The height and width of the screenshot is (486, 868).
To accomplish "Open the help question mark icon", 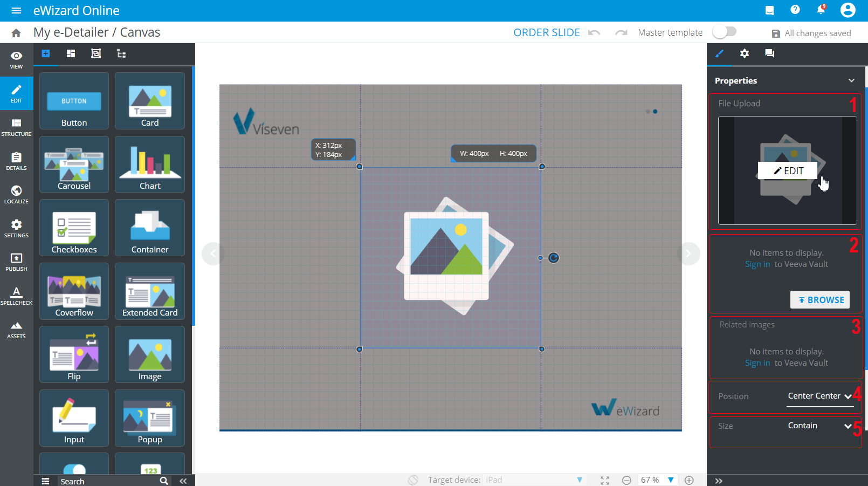I will [795, 10].
